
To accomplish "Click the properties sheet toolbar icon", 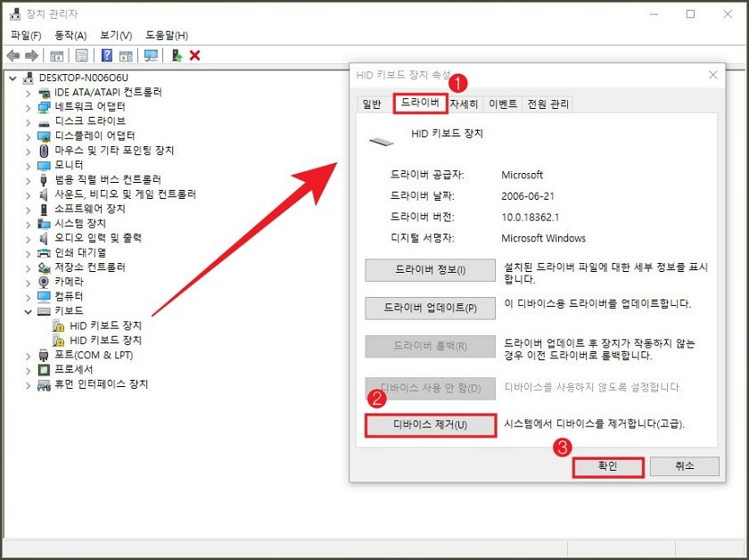I will (82, 56).
